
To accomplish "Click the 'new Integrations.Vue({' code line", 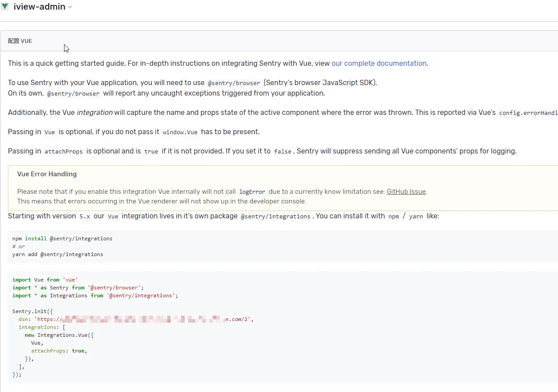I will [59, 335].
